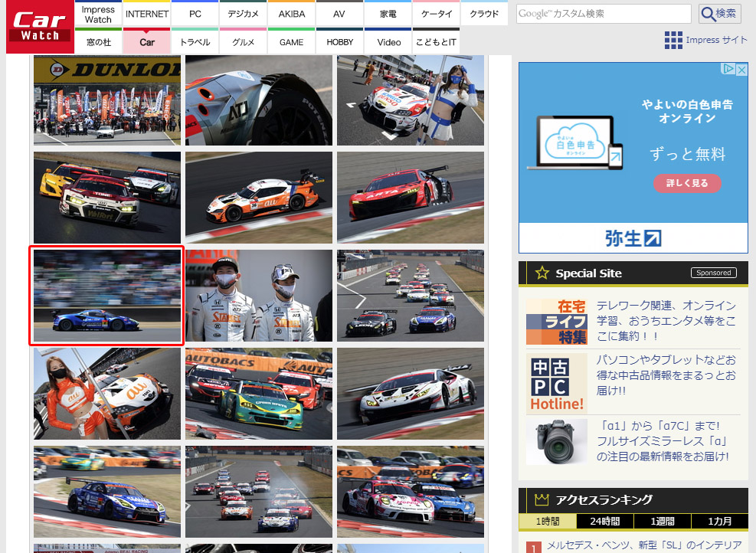Open the こどもとIT tab
Screen dimensions: 756x553
[435, 42]
